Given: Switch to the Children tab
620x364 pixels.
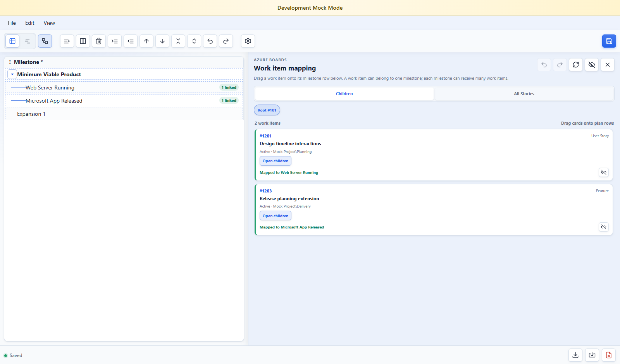Looking at the screenshot, I should coord(344,94).
